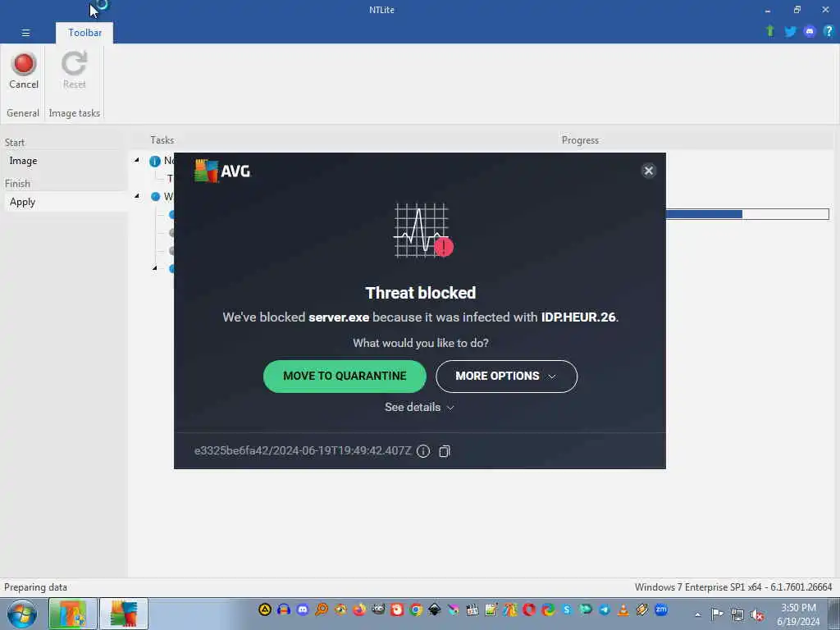Click the 'Windows 7 Enterprise SP1 x64' status text
Screen dimensions: 840x630
[x=733, y=587]
